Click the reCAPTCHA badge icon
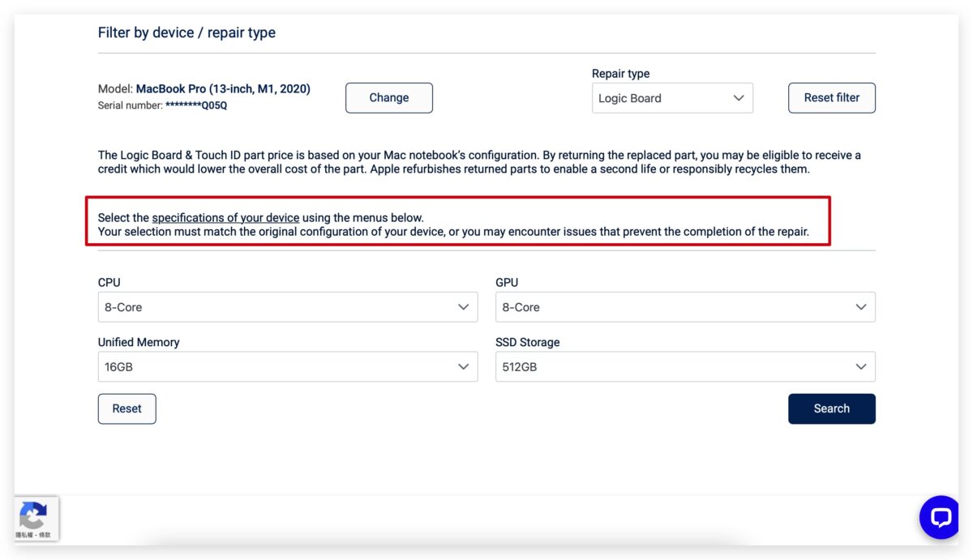The image size is (973, 560). 32,517
